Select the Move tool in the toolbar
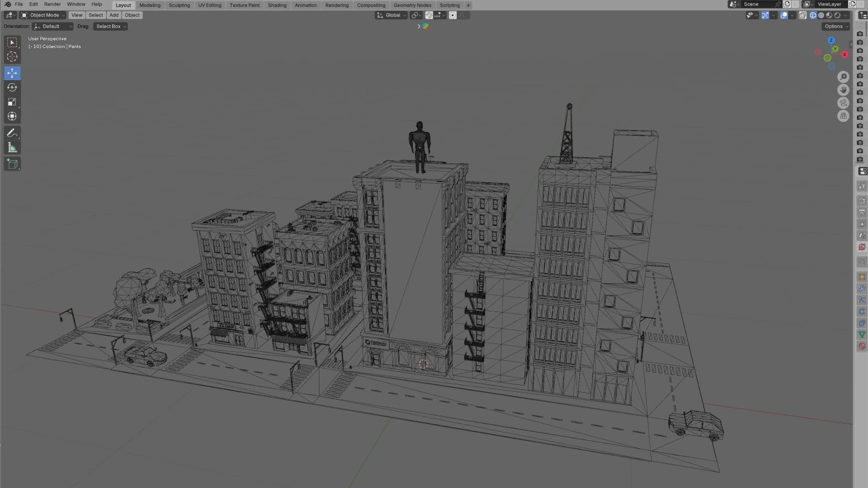The height and width of the screenshot is (488, 868). 12,72
